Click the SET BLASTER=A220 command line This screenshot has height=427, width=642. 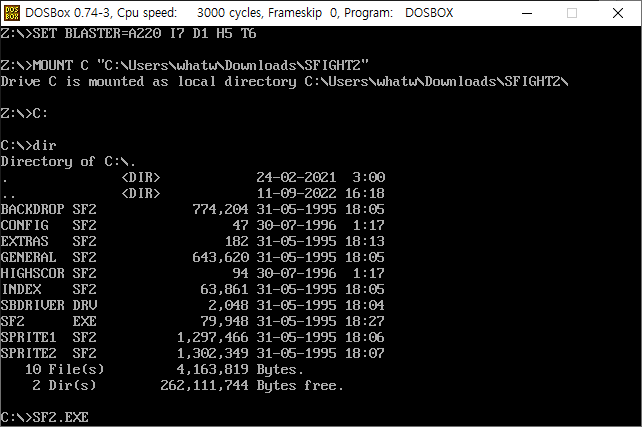pos(128,33)
